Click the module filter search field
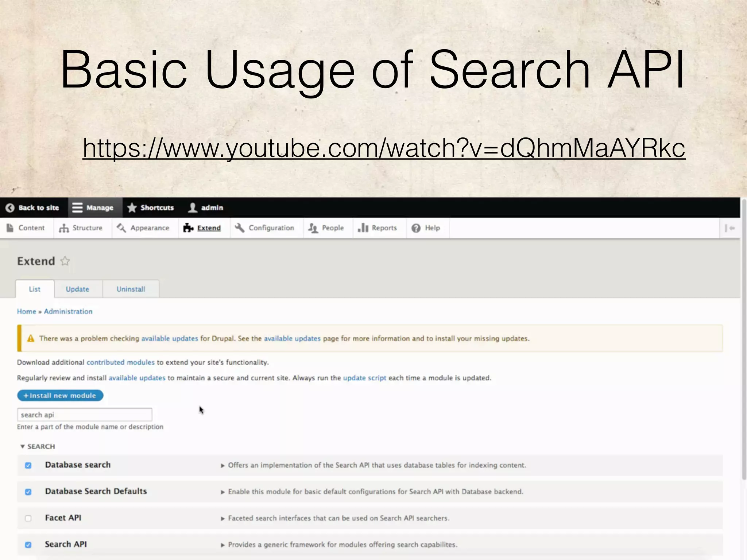Viewport: 747px width, 560px height. tap(85, 415)
